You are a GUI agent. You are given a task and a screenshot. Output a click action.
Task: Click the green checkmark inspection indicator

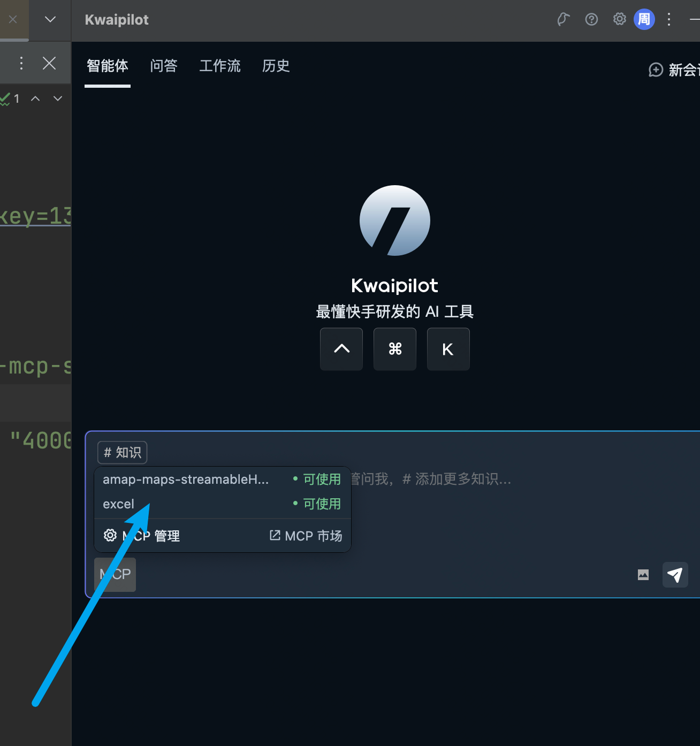click(5, 98)
